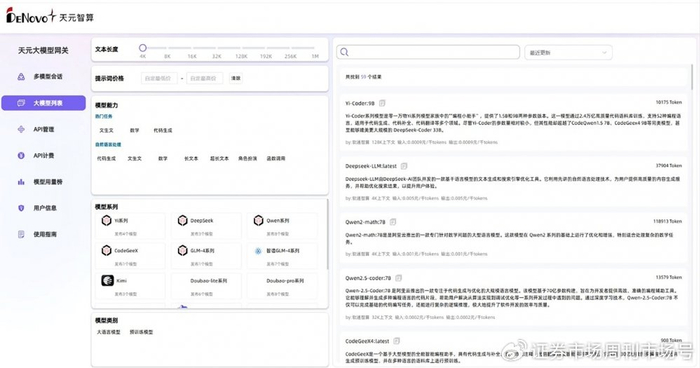Copy the Qwen2.5-coder:7B model name icon
Image resolution: width=700 pixels, height=368 pixels.
click(x=399, y=278)
